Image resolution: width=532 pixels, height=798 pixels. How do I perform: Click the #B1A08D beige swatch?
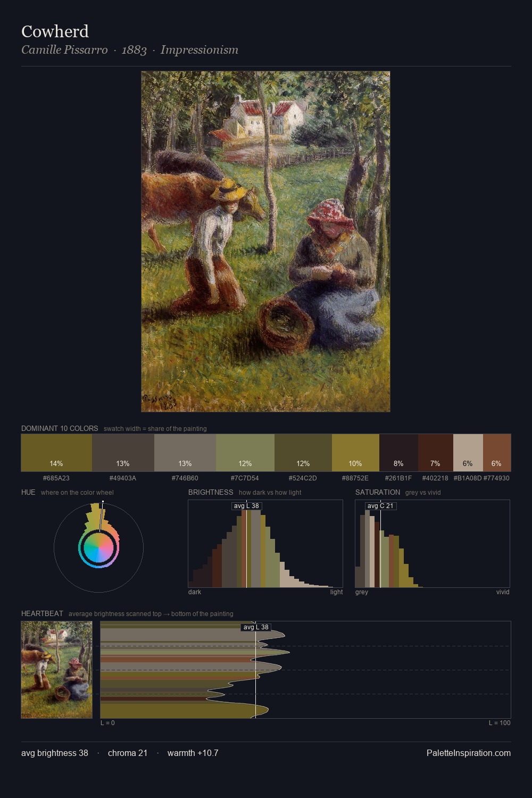coord(468,453)
